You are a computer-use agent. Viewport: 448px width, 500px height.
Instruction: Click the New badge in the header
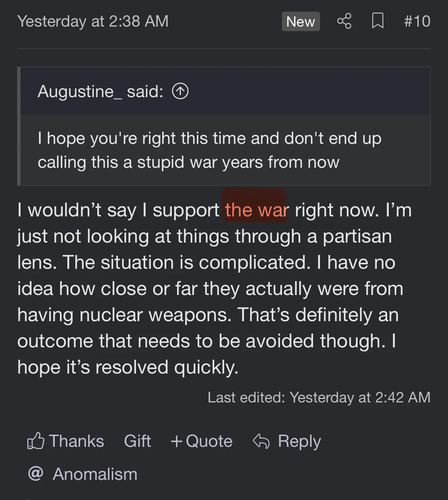click(301, 21)
